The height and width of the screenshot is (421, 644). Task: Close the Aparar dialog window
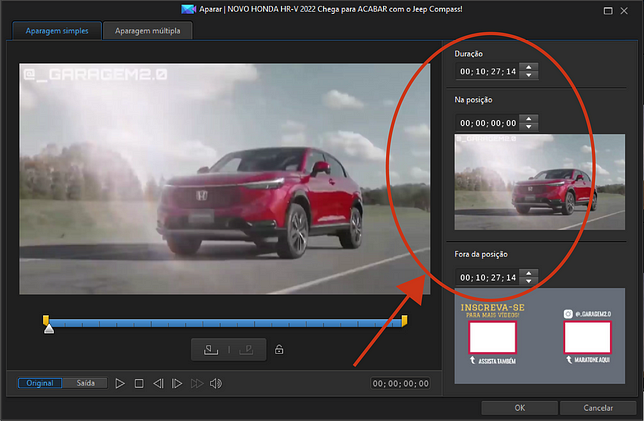tap(624, 11)
